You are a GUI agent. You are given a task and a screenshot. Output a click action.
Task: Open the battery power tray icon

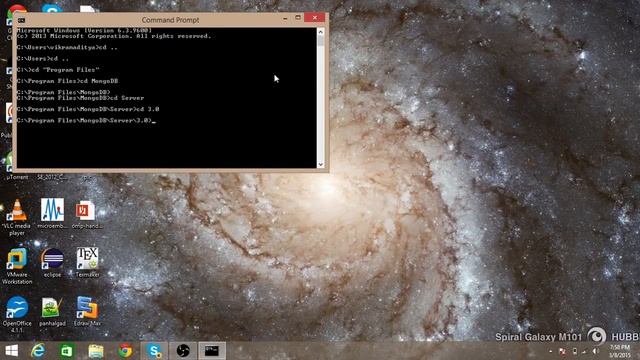tap(574, 351)
